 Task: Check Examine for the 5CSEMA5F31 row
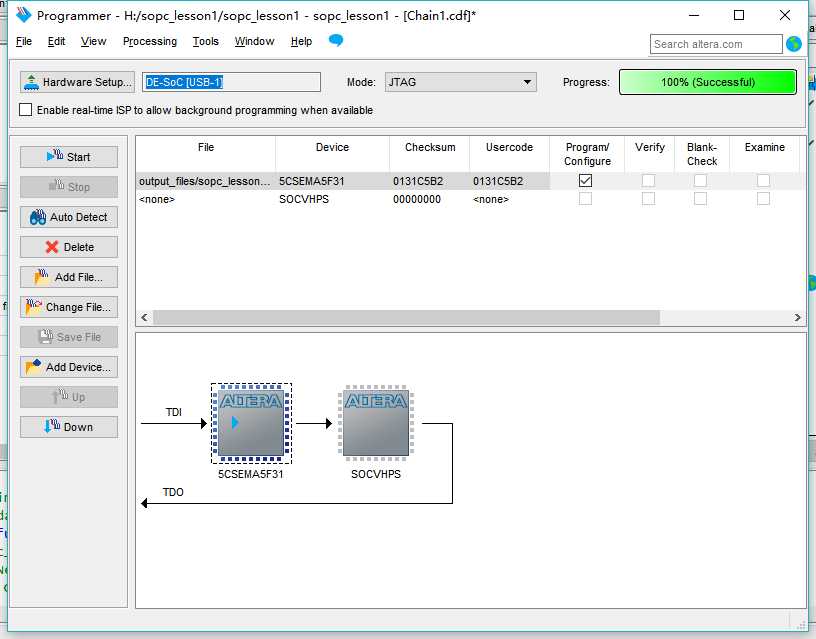click(763, 181)
